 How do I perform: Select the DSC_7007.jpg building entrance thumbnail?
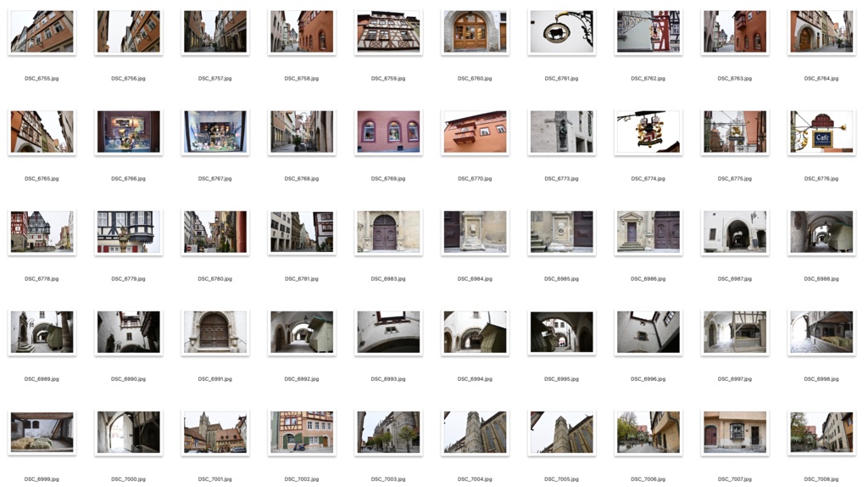735,432
